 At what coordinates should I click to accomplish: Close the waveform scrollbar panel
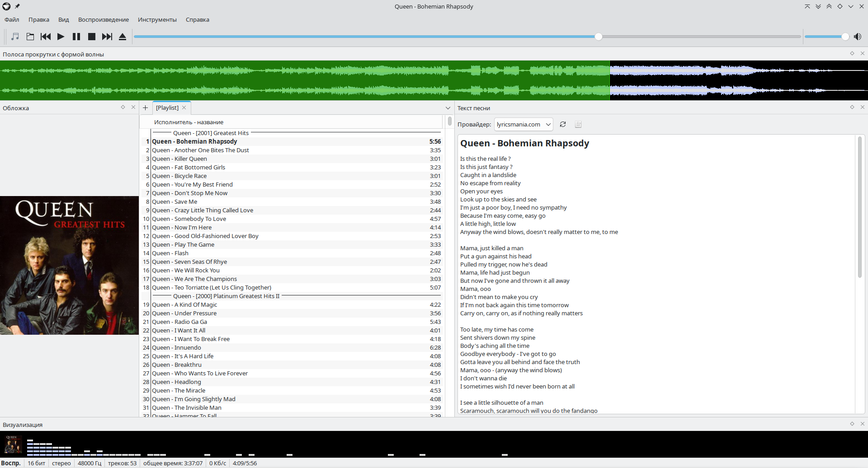click(x=863, y=53)
